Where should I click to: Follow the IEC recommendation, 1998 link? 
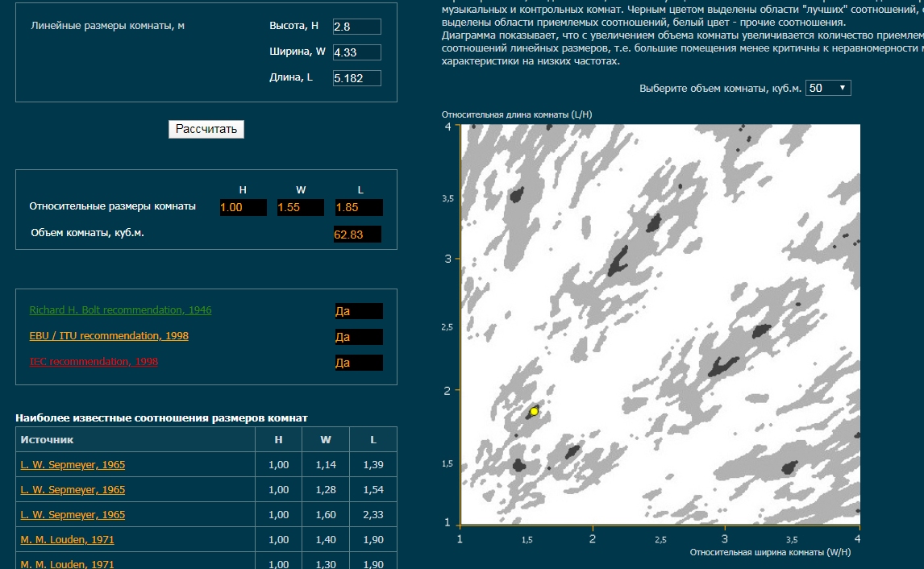(x=94, y=362)
